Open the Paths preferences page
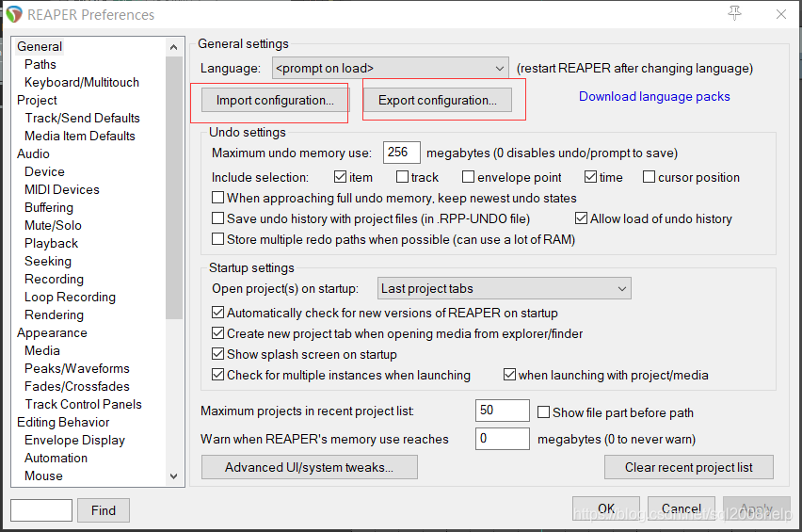Viewport: 802px width, 532px height. click(x=40, y=64)
